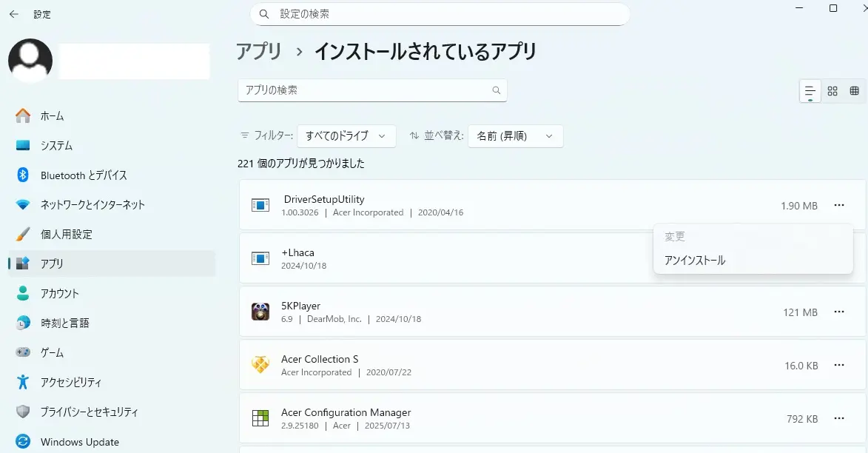Image resolution: width=868 pixels, height=453 pixels.
Task: Switch to table view layout
Action: point(854,91)
